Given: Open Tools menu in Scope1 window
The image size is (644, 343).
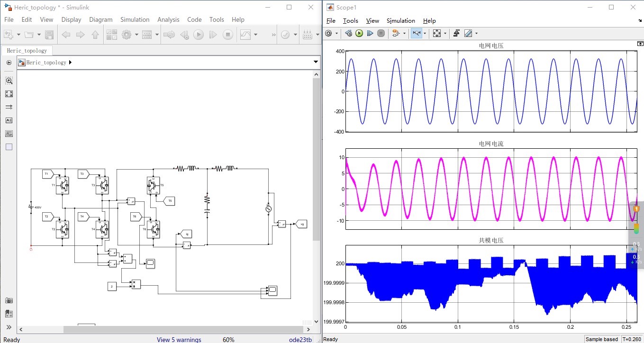Looking at the screenshot, I should (351, 20).
